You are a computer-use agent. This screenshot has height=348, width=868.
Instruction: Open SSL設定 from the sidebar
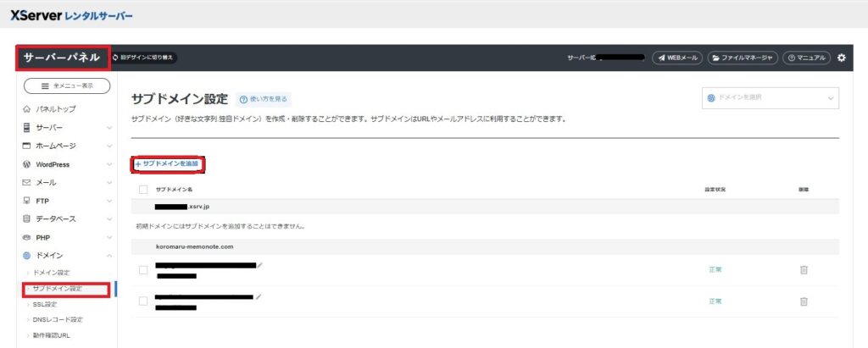click(x=45, y=304)
